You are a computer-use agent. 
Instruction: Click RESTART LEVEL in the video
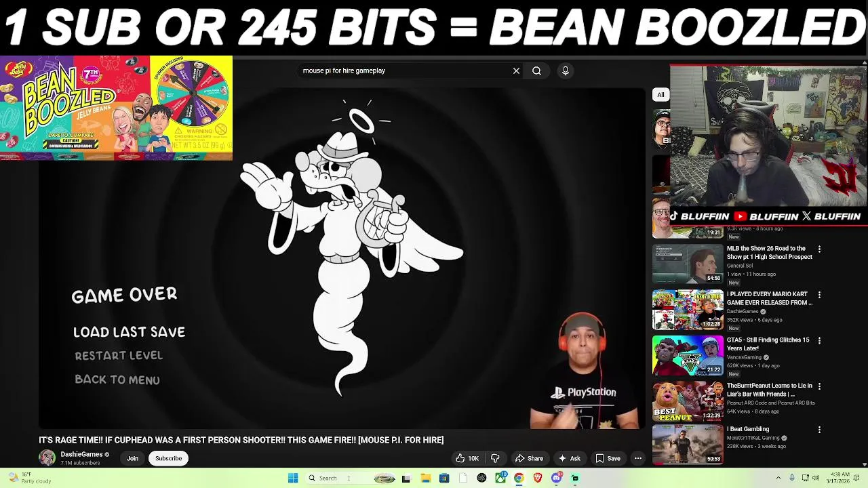coord(119,356)
